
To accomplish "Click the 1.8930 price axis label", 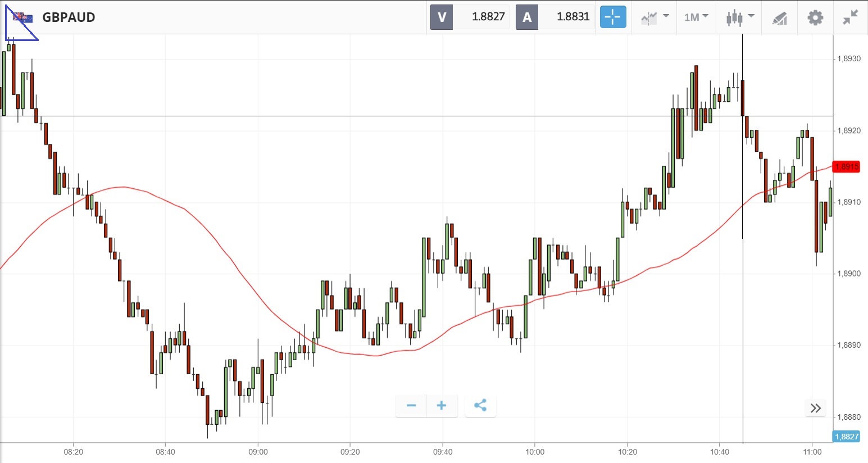I will [849, 58].
